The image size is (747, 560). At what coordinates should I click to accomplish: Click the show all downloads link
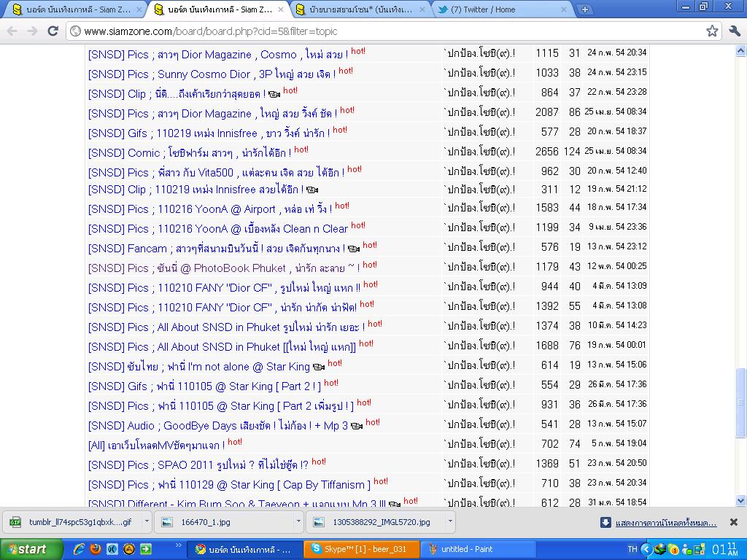pyautogui.click(x=666, y=523)
